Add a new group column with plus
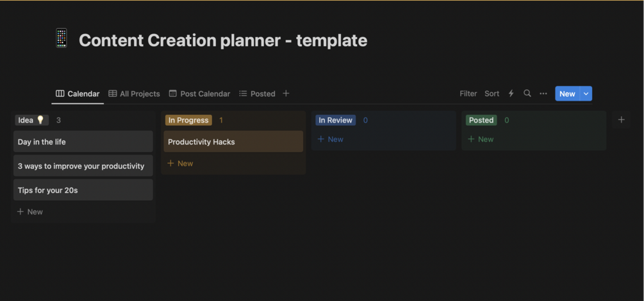Viewport: 644px width, 301px height. [x=621, y=120]
